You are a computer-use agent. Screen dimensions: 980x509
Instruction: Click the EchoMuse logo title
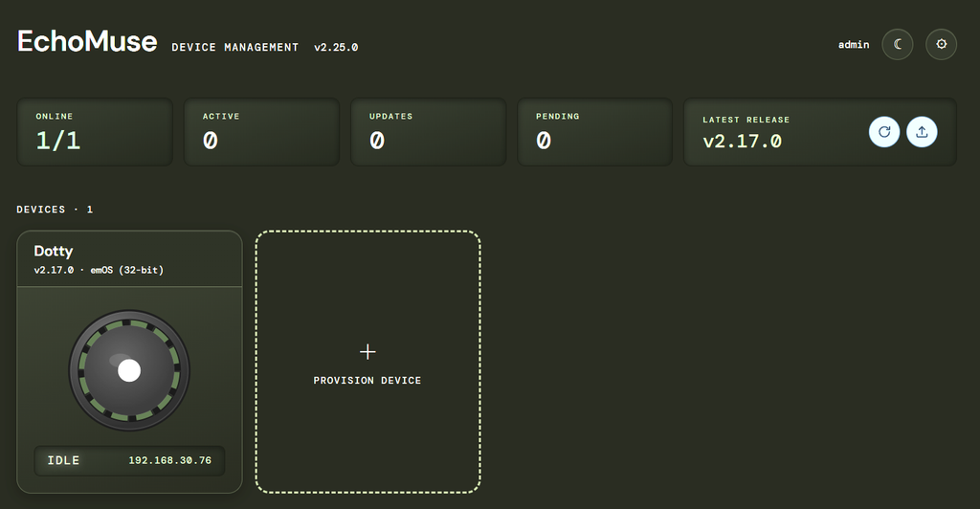87,41
